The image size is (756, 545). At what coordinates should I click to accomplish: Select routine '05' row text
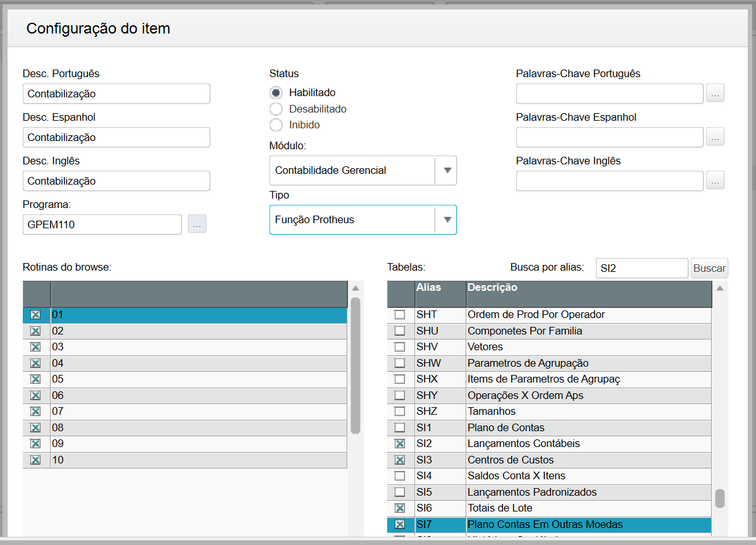point(58,379)
